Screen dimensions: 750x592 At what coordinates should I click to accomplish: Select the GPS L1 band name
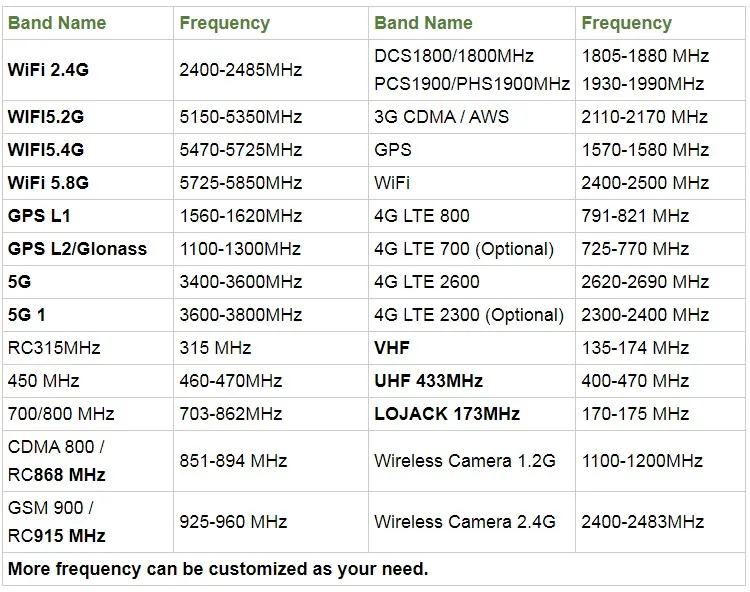click(40, 216)
